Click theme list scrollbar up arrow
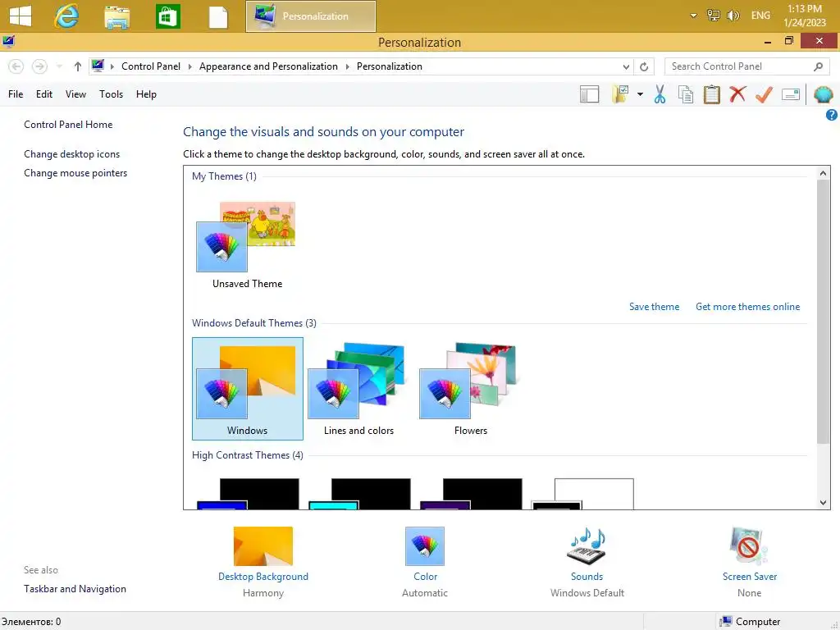 click(823, 173)
